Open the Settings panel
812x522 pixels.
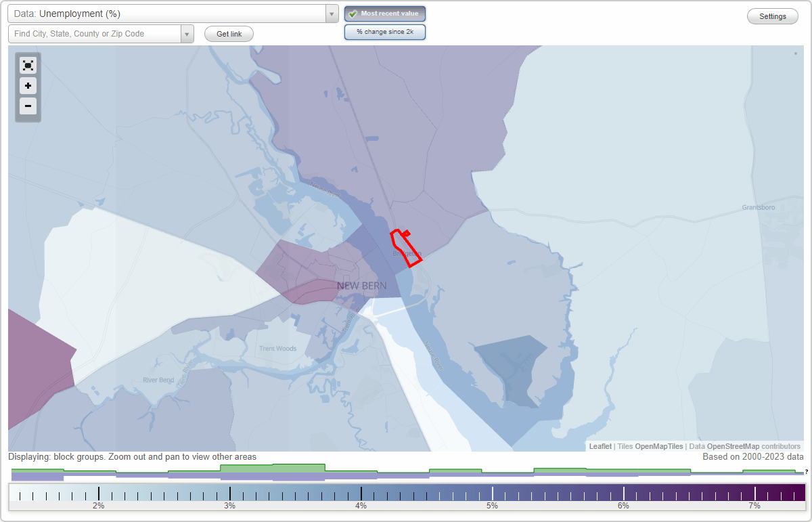[772, 16]
